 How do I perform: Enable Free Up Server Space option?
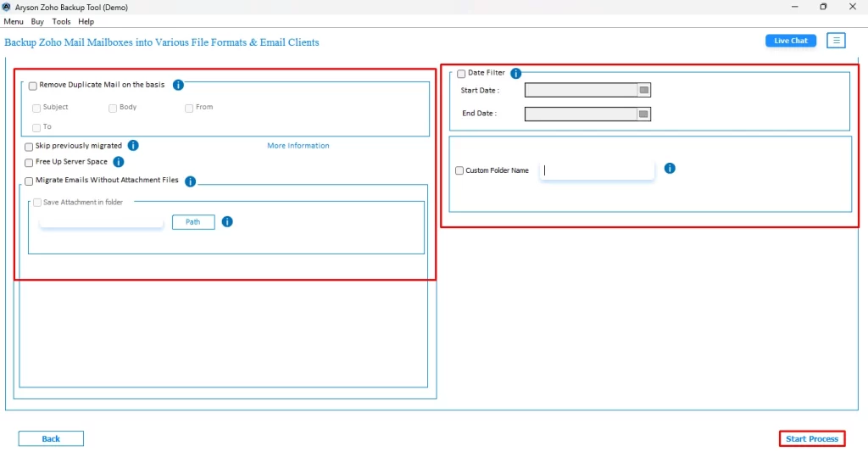pos(29,163)
